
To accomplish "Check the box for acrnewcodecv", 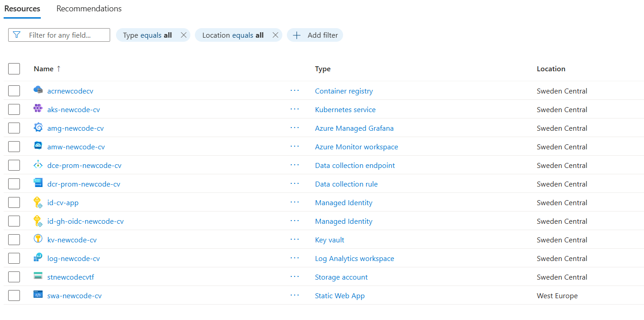I will (x=14, y=91).
